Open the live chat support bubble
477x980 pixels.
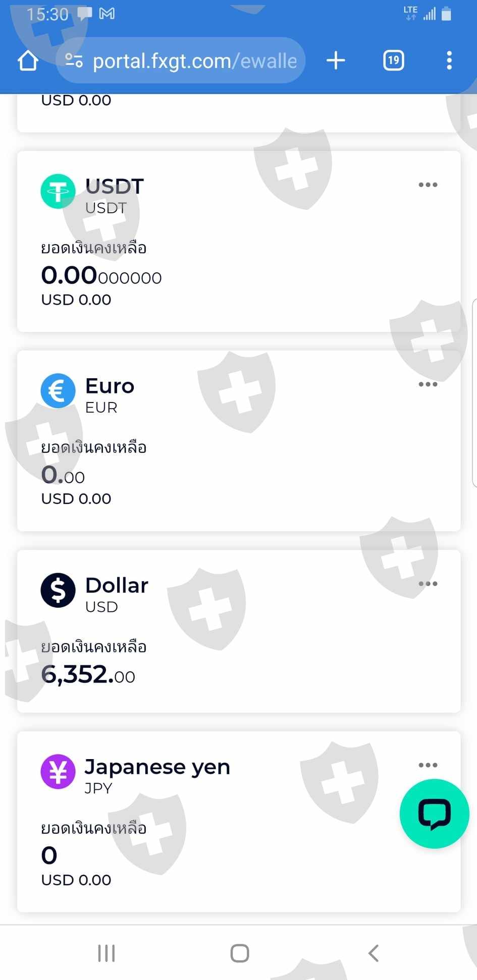(434, 814)
